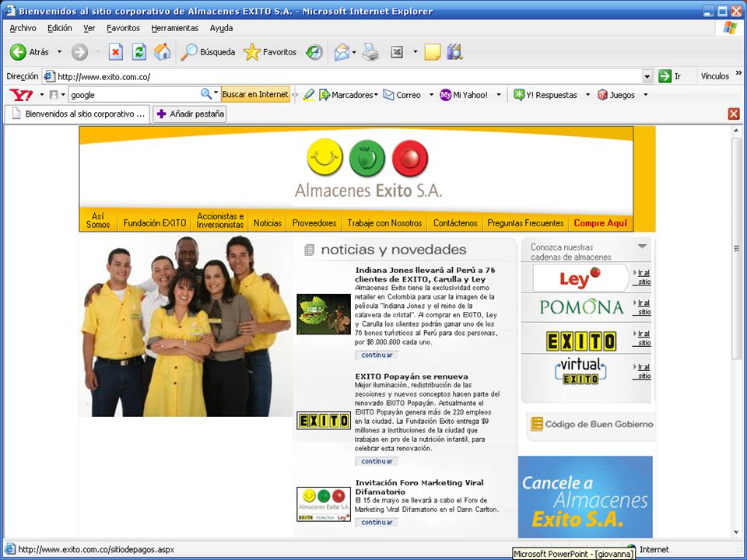747x560 pixels.
Task: Open the Archivo menu
Action: click(23, 28)
